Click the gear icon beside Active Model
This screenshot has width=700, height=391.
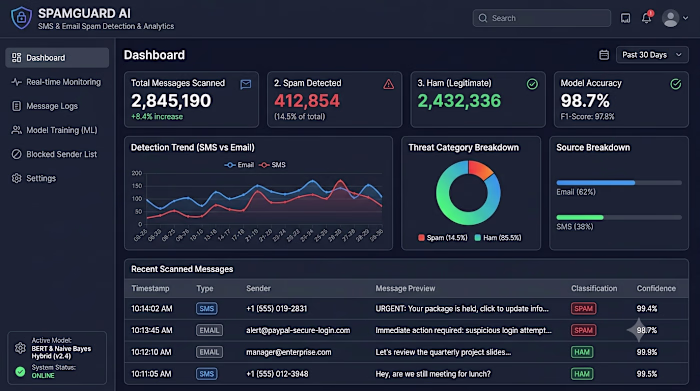20,348
